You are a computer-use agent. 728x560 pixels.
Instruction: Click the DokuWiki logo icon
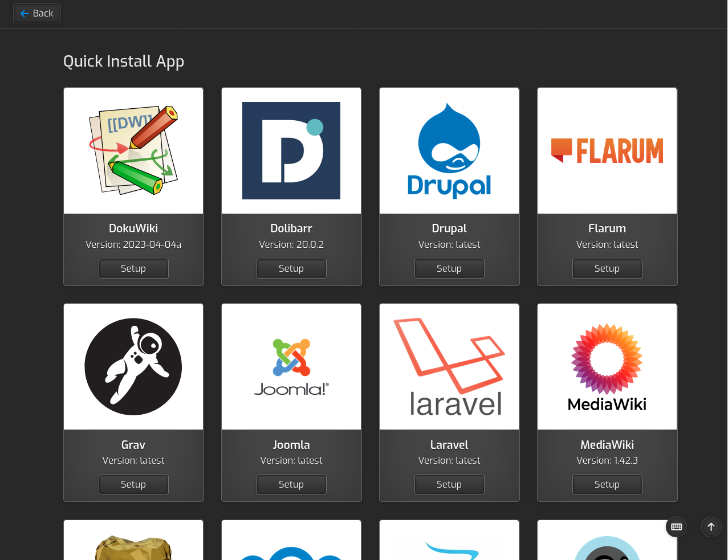point(133,150)
